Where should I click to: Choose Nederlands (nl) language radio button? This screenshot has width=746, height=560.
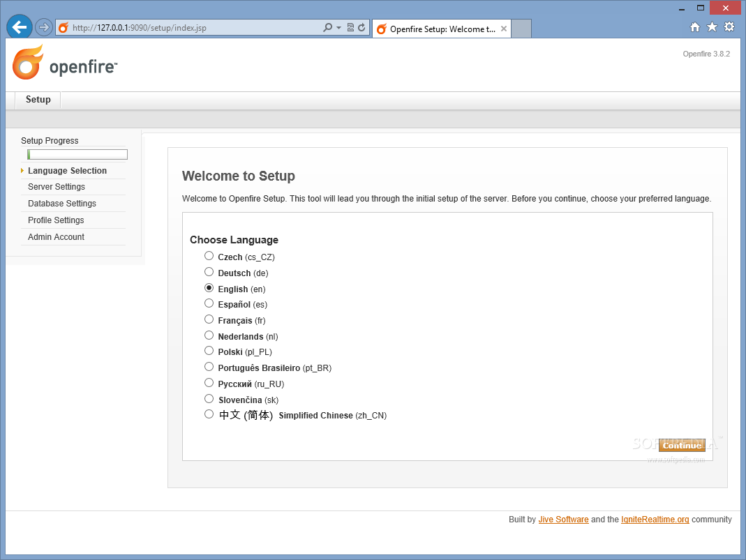209,335
